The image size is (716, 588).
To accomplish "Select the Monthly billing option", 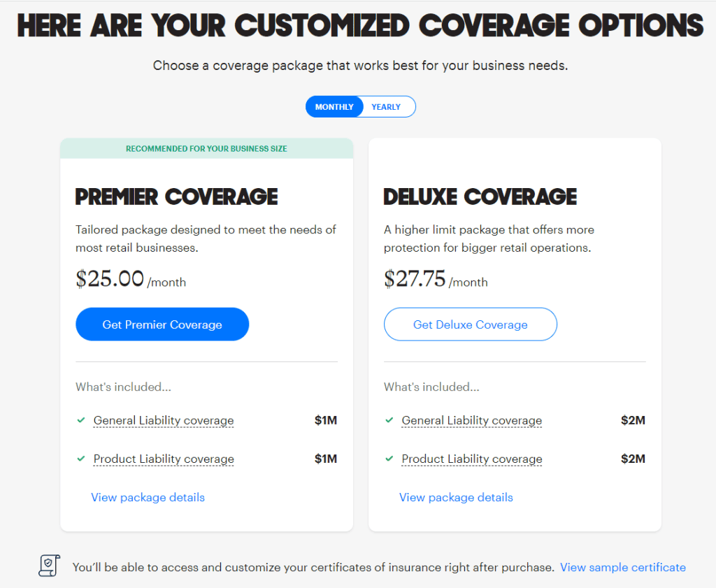I will tap(334, 107).
